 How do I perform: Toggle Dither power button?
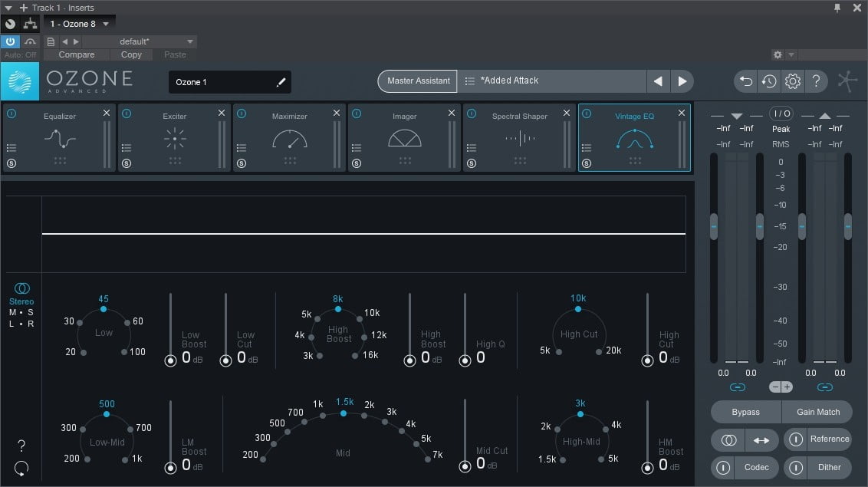coord(795,468)
